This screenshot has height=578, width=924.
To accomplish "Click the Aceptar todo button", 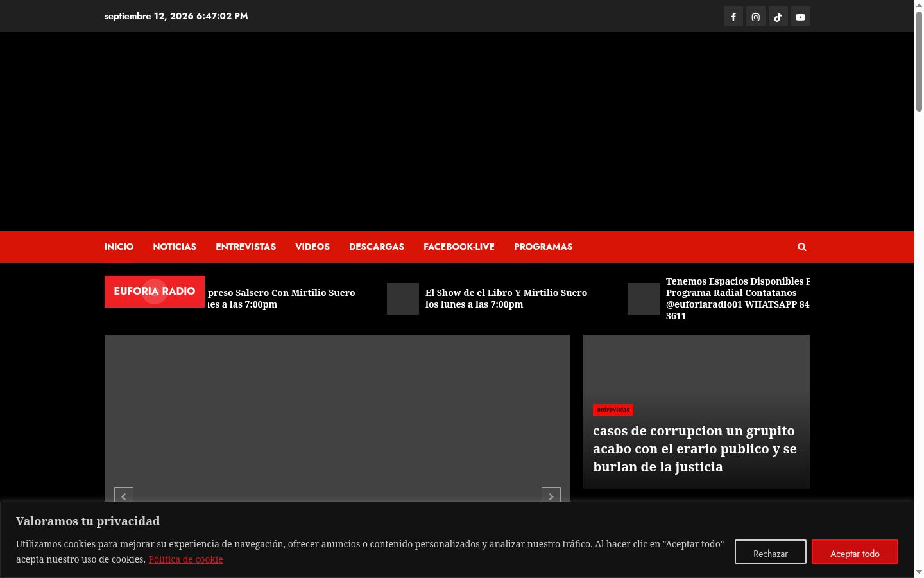I will (855, 552).
